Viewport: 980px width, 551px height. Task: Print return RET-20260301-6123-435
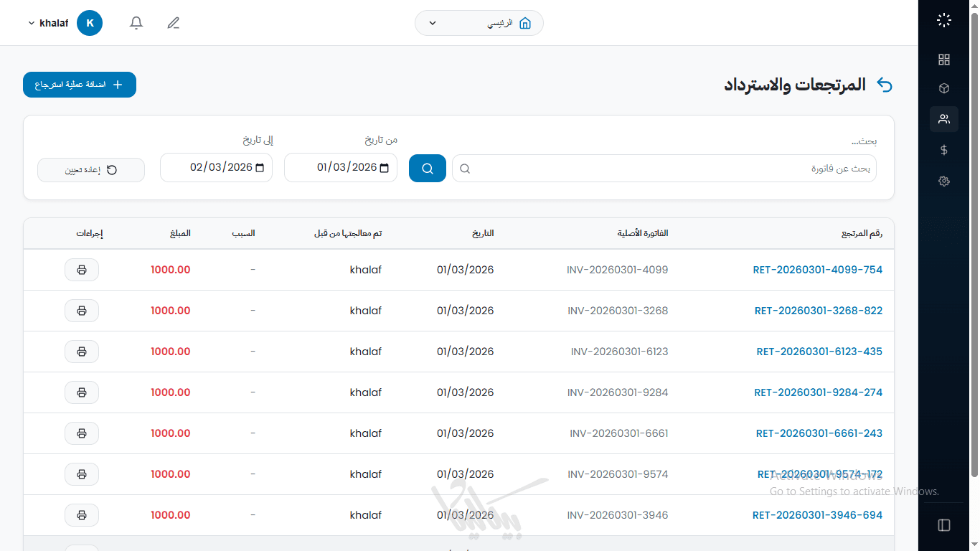pos(82,352)
